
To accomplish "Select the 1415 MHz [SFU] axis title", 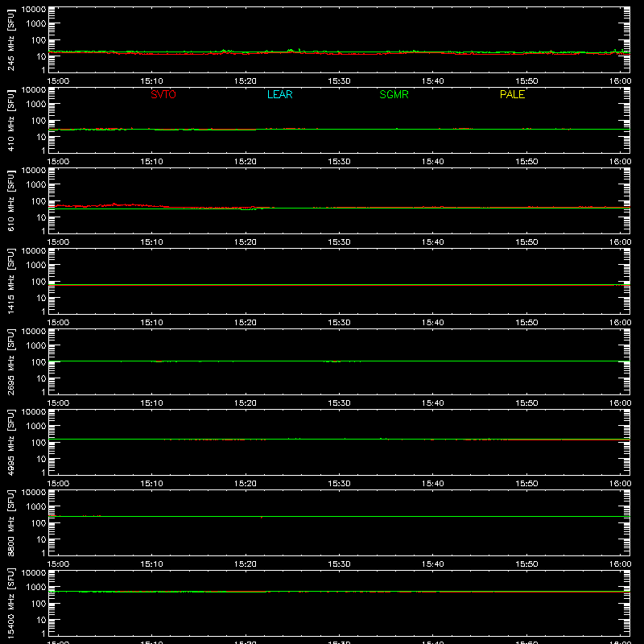I will 10,281.
